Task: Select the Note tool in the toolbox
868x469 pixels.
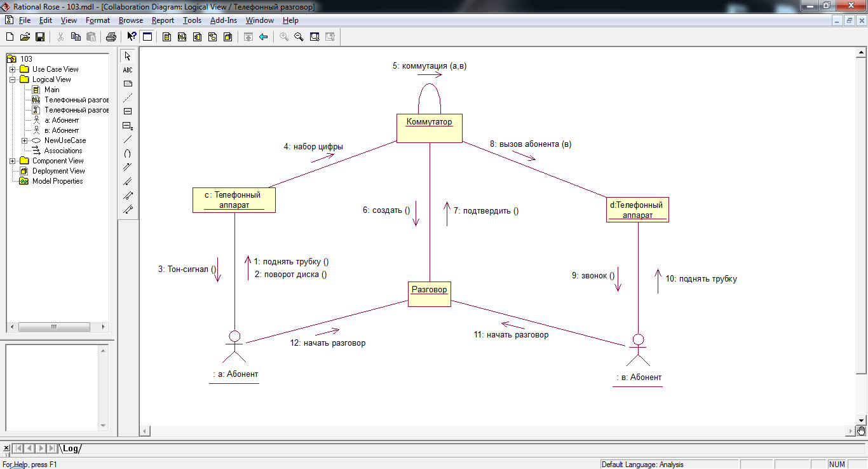Action: pyautogui.click(x=128, y=84)
